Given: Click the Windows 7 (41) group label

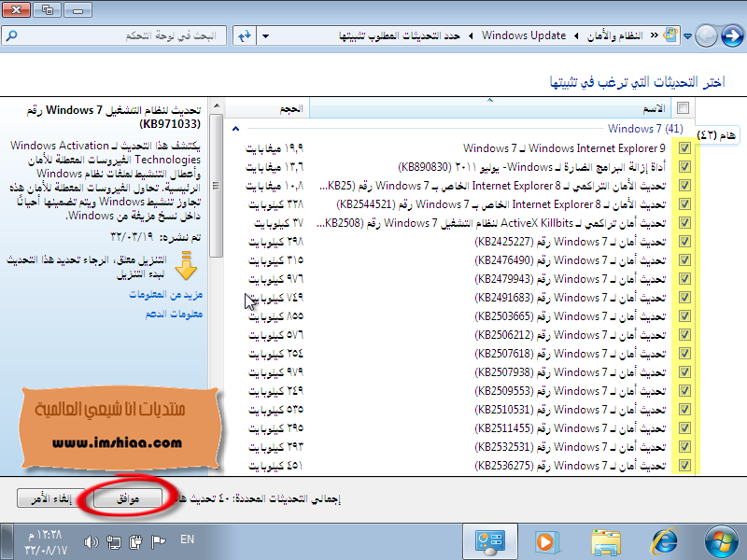Looking at the screenshot, I should click(645, 129).
